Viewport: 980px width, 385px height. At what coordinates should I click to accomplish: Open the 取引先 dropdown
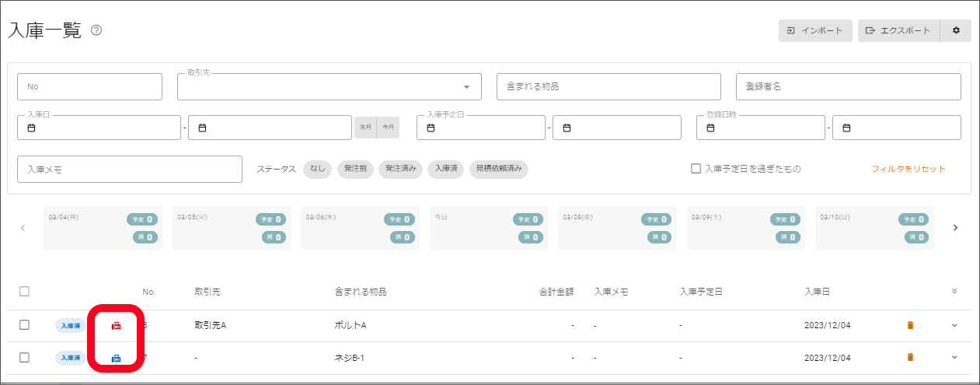330,86
